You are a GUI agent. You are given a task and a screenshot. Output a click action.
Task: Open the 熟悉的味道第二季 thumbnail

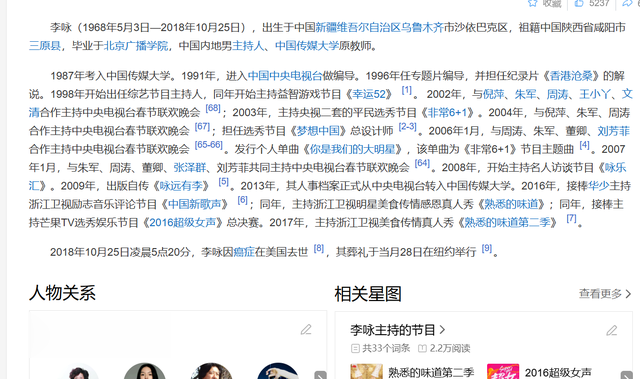[x=367, y=371]
